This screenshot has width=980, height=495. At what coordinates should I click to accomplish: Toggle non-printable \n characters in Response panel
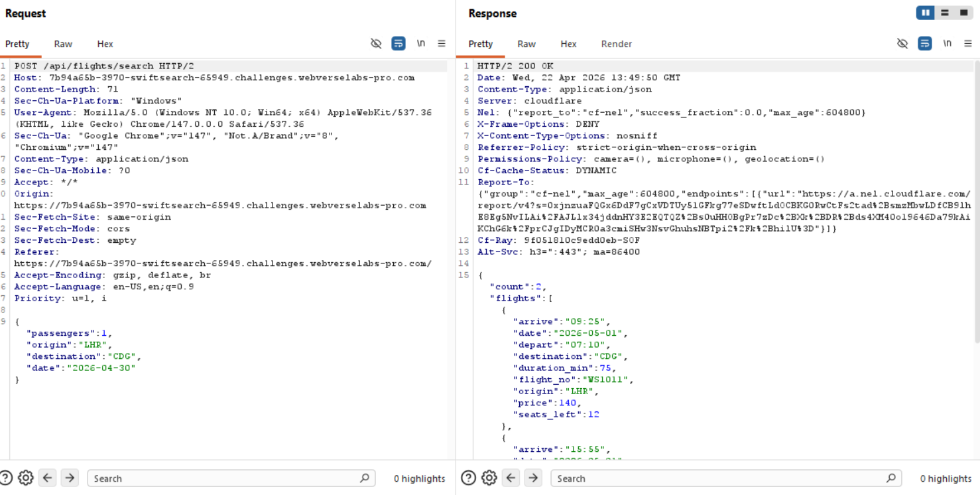coord(947,44)
